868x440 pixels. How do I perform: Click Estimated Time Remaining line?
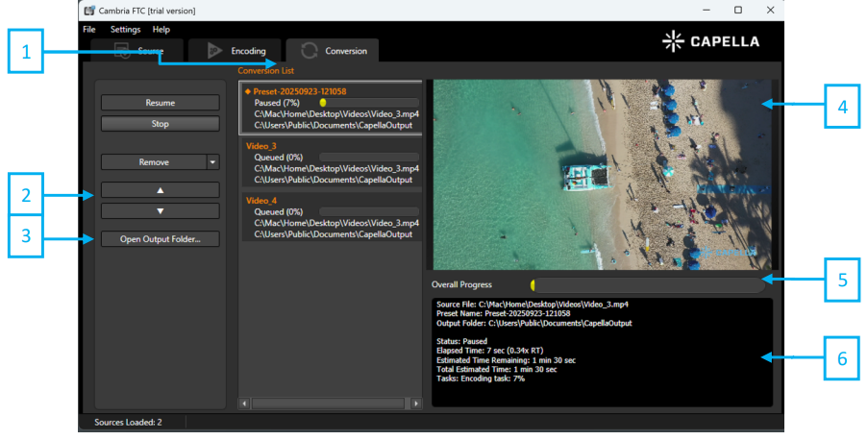pyautogui.click(x=506, y=359)
